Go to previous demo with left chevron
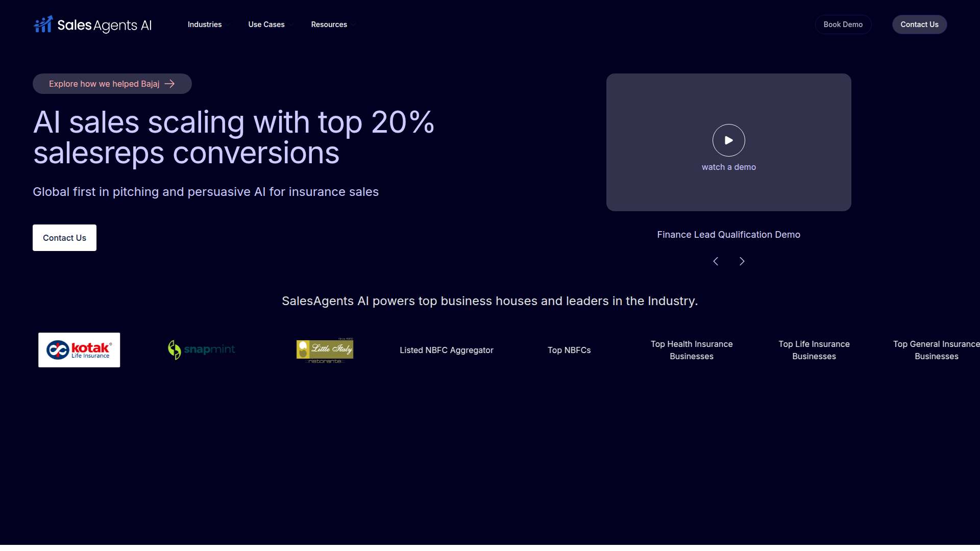The height and width of the screenshot is (551, 980). 716,261
